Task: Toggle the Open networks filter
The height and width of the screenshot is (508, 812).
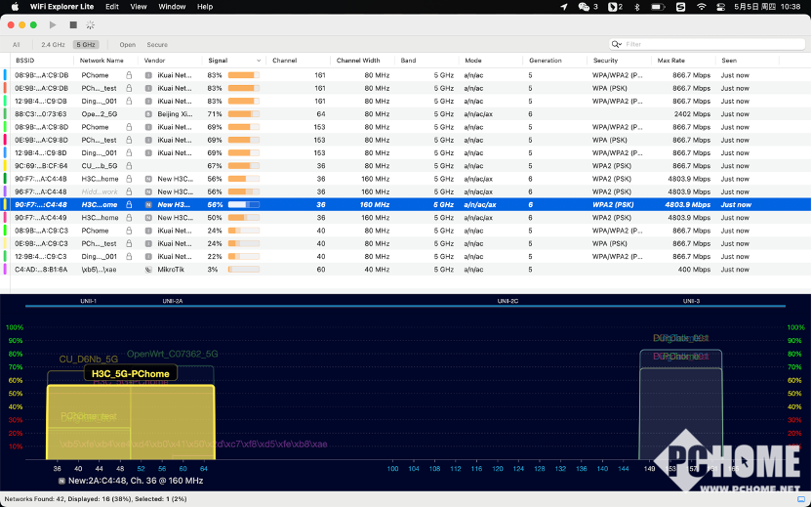Action: pos(128,45)
